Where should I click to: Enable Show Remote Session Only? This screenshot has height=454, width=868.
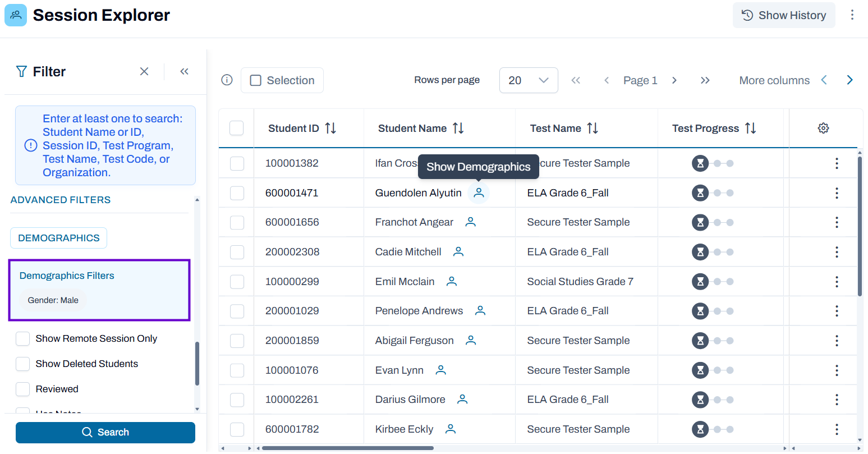click(23, 338)
